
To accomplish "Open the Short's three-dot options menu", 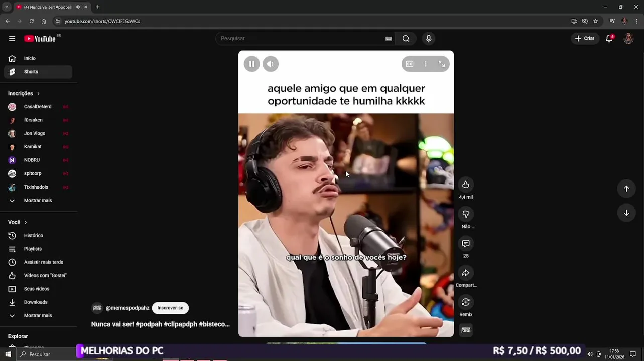I will point(426,64).
